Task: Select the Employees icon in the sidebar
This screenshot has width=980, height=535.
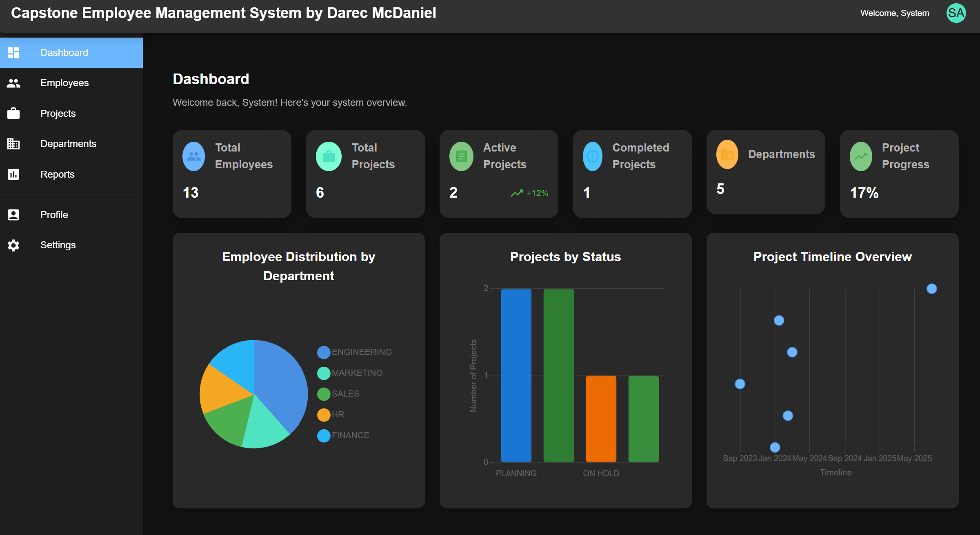Action: 13,82
